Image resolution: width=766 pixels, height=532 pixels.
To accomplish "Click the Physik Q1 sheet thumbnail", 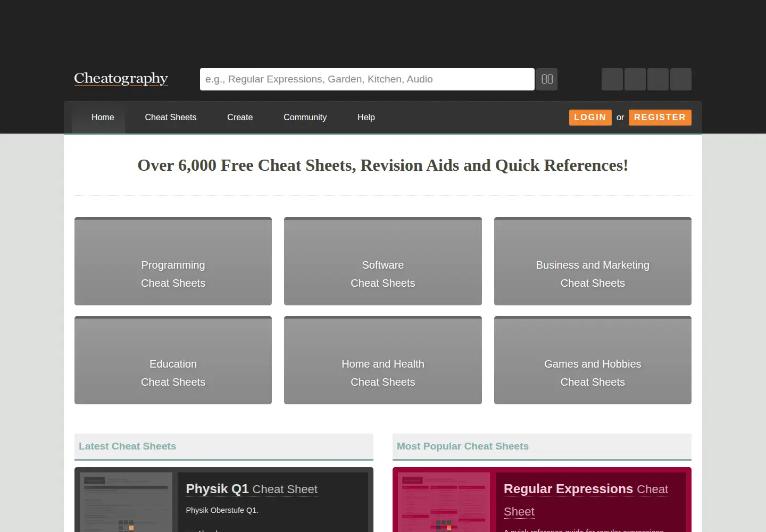I will point(126,502).
